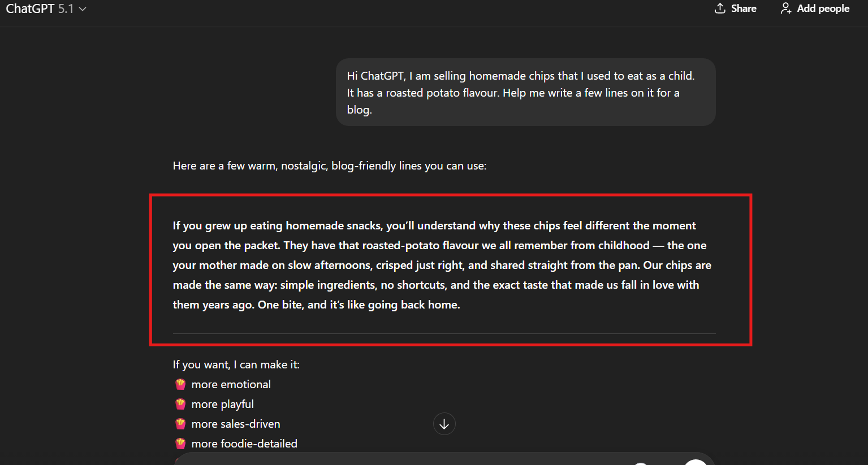Screen dimensions: 868x465
Task: Click the white send button at bottom
Action: [x=696, y=462]
